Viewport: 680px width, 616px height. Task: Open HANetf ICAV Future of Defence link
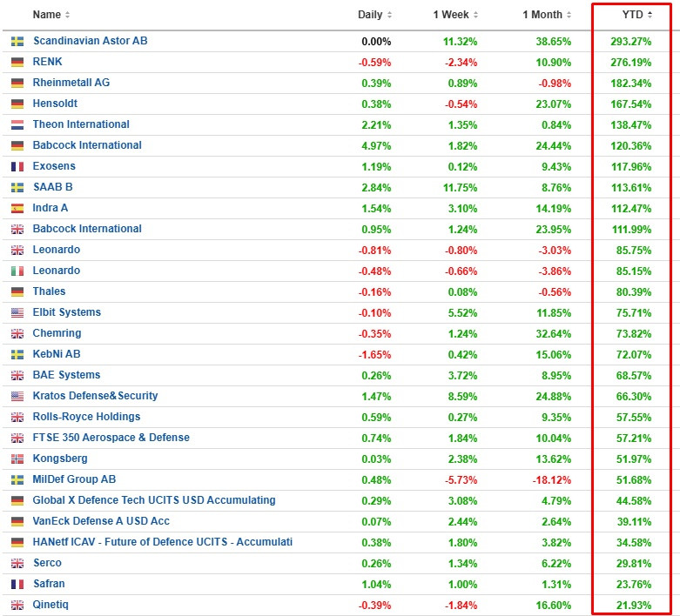pyautogui.click(x=163, y=542)
